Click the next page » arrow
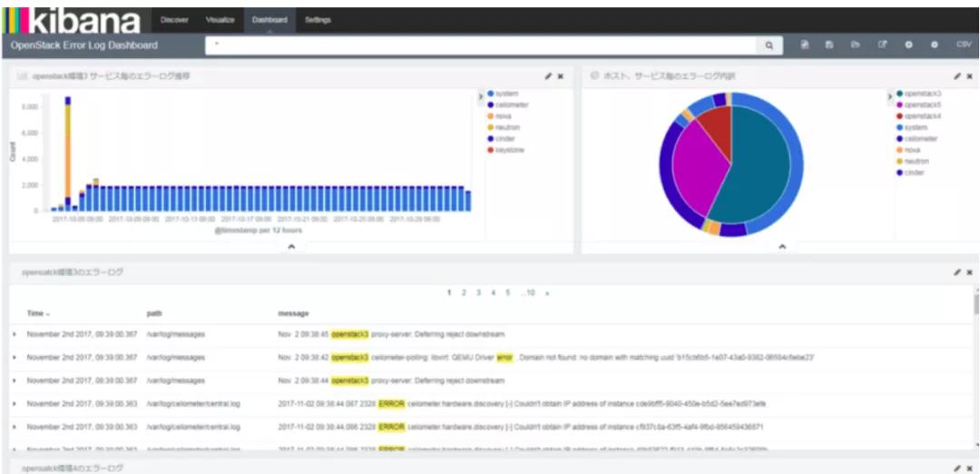The width and height of the screenshot is (980, 474). 547,292
